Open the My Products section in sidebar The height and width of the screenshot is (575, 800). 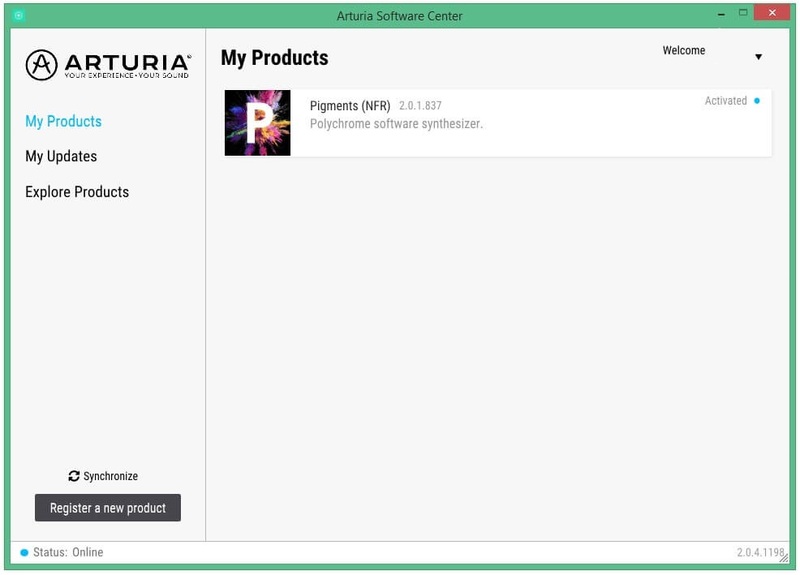tap(63, 121)
